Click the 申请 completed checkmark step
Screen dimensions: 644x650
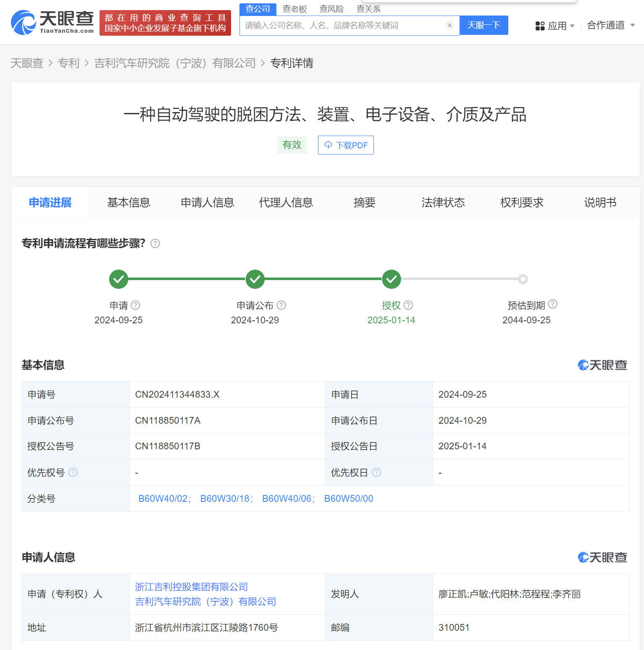(x=118, y=279)
